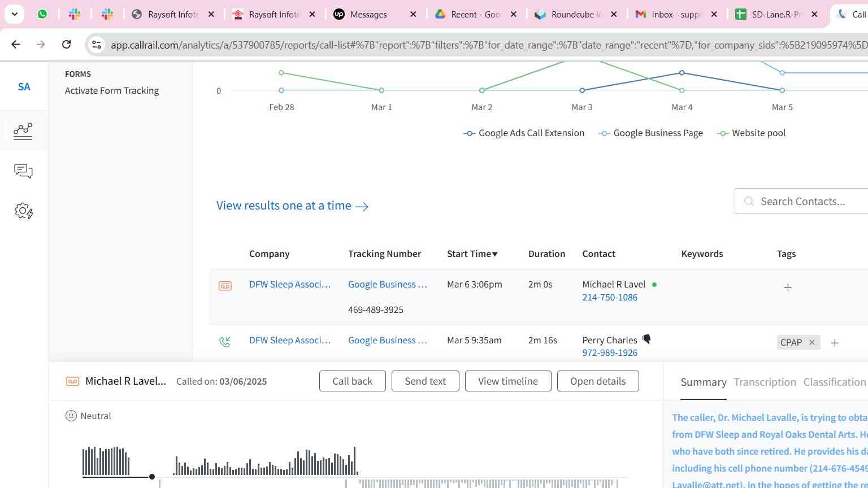The height and width of the screenshot is (488, 868).
Task: Sort by Contact column header
Action: tap(598, 254)
